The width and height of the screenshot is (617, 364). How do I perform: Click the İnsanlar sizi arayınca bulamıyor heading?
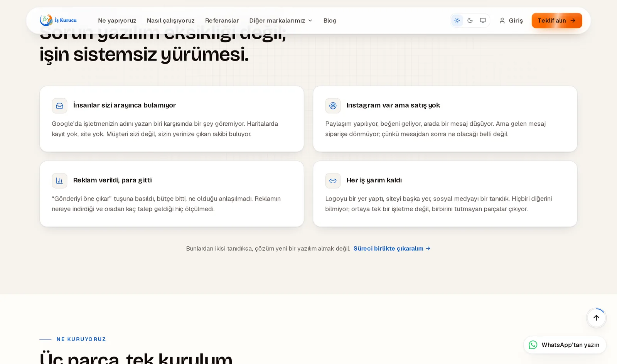pos(125,105)
